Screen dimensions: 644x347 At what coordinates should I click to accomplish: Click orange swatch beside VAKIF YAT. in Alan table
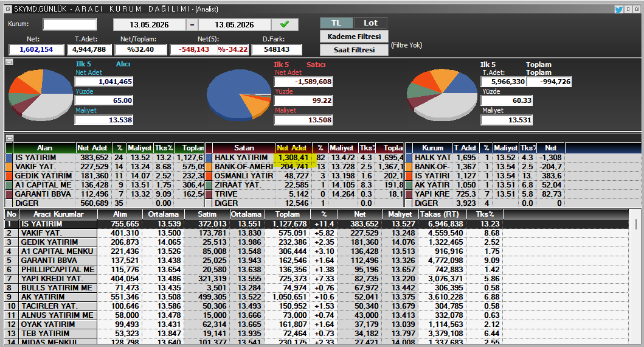coord(9,167)
